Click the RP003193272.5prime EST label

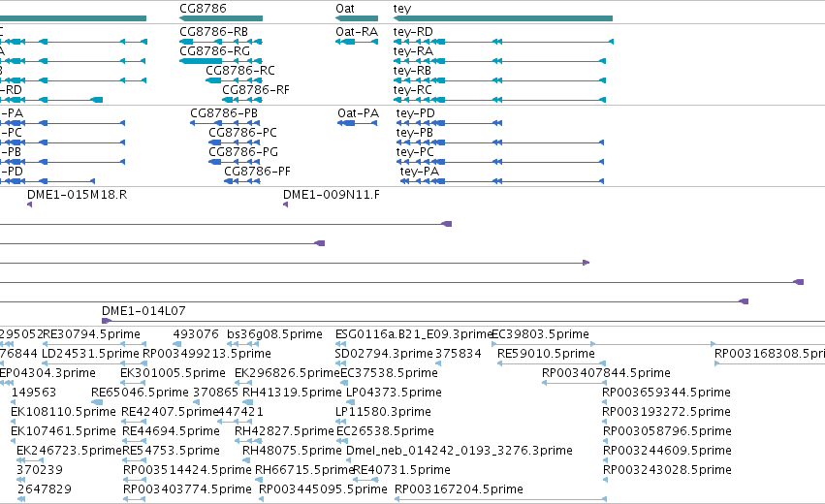(x=667, y=413)
